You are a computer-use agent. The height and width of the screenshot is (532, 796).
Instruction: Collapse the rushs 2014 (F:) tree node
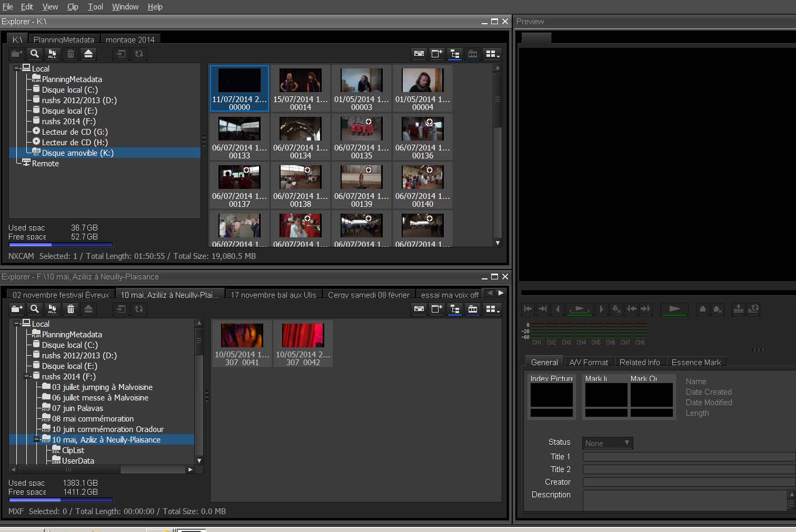[x=26, y=376]
